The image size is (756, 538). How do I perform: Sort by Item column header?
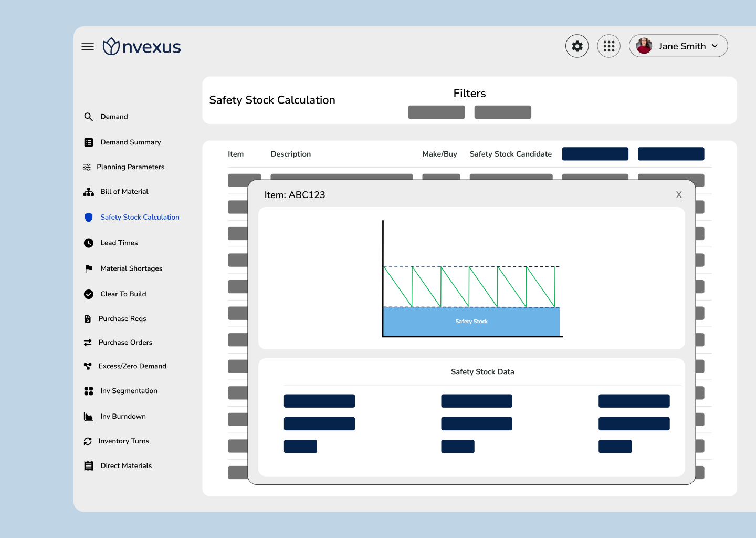click(236, 154)
